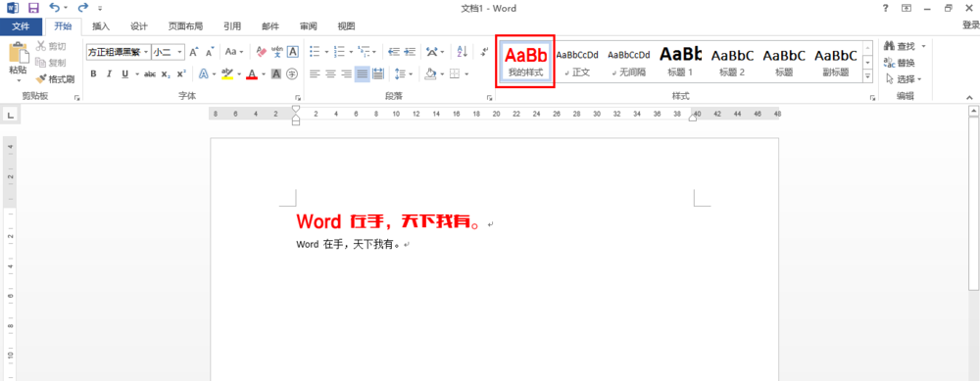
Task: Increase paragraph indent
Action: (x=410, y=52)
